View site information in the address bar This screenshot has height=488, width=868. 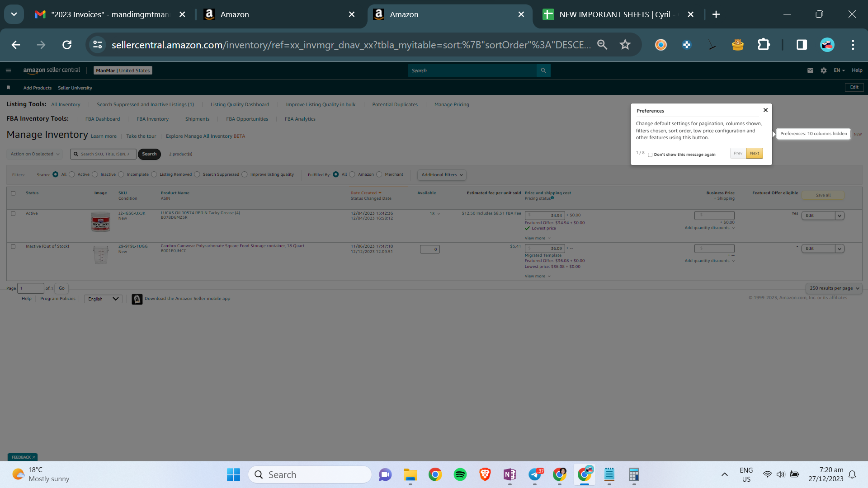[x=98, y=45]
